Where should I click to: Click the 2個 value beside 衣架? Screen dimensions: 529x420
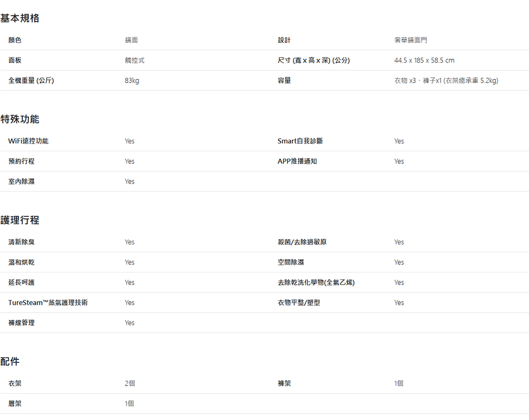130,384
